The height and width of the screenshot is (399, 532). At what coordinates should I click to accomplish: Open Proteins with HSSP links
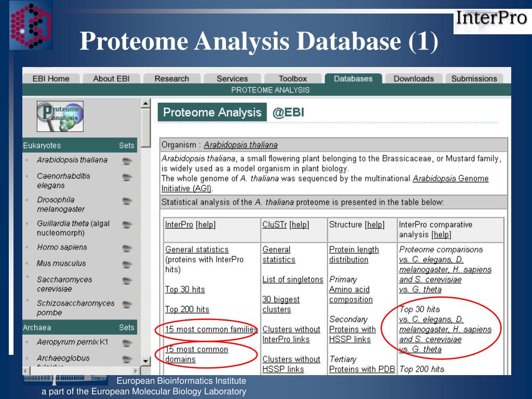click(352, 334)
